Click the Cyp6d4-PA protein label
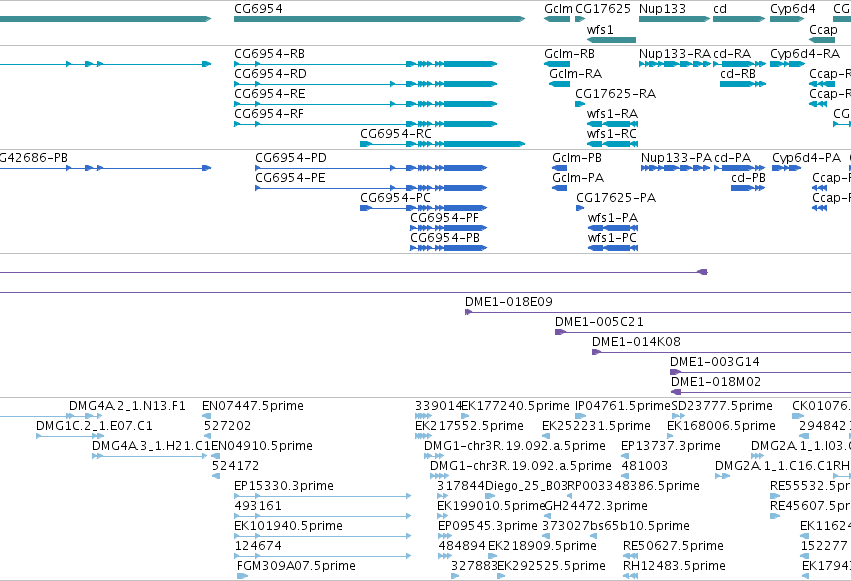851x581 pixels. [x=806, y=158]
